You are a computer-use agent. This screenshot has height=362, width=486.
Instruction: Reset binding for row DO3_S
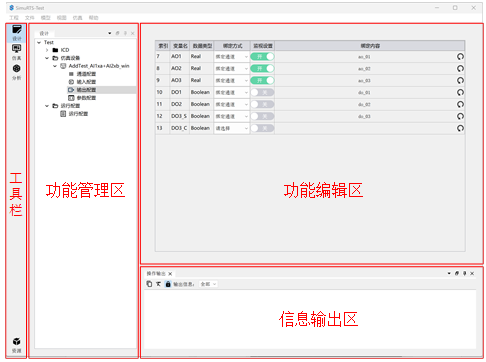[460, 116]
